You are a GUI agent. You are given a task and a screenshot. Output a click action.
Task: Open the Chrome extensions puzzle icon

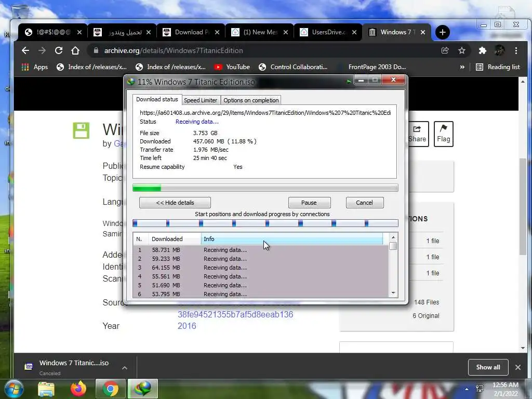point(482,50)
